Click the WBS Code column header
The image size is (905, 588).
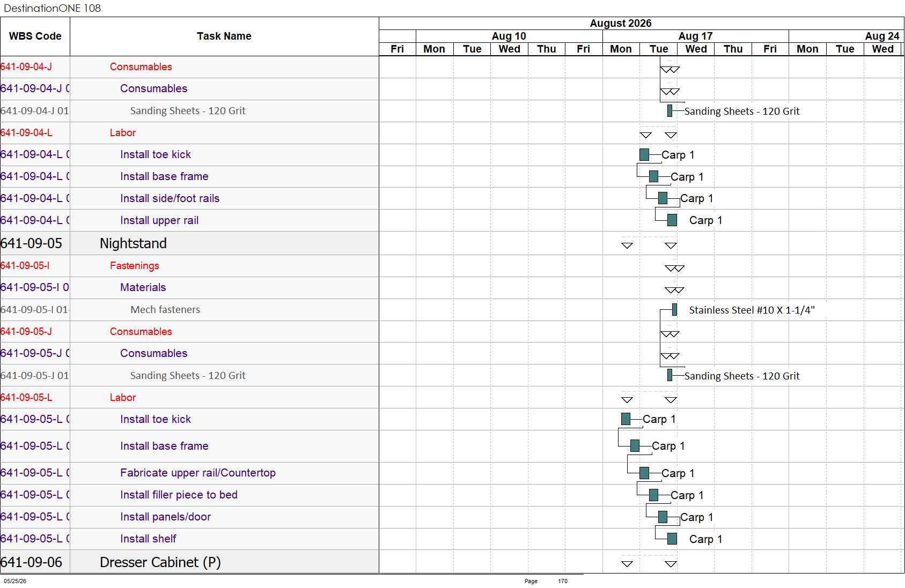(35, 36)
